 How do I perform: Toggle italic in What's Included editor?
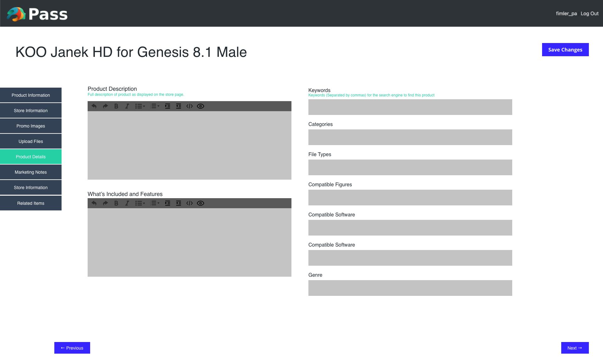tap(127, 203)
